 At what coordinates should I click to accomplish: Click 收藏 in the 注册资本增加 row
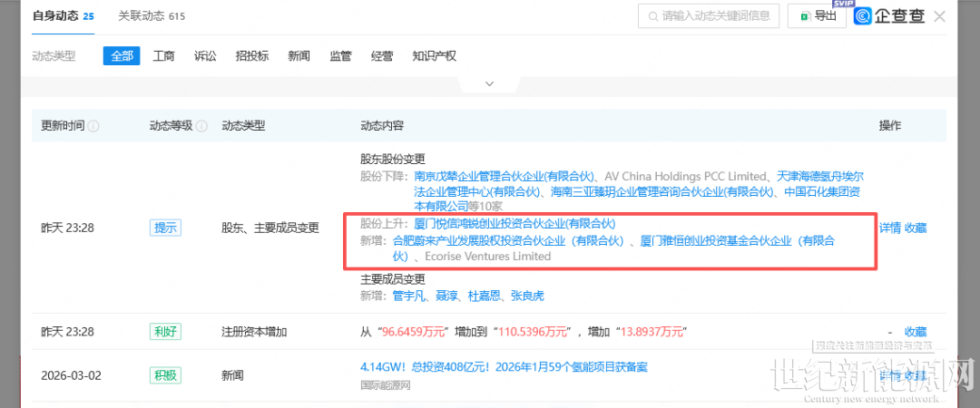[x=915, y=332]
